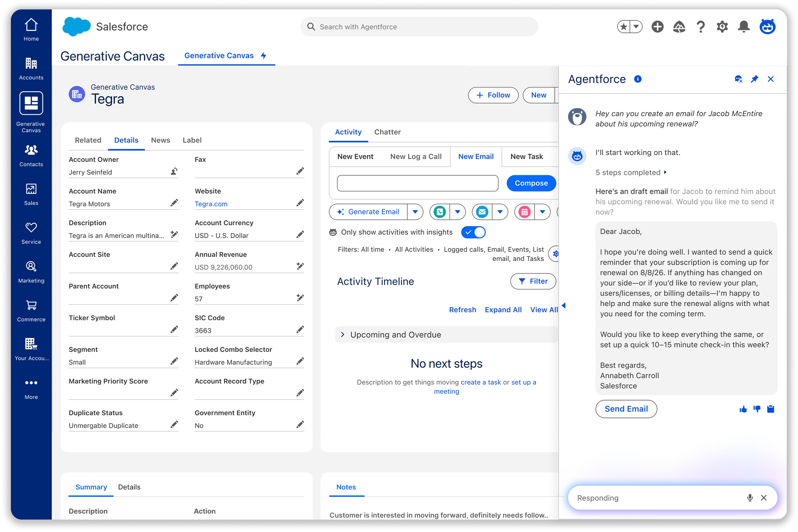Open the Agentforce avatar in header
This screenshot has height=532, width=798.
(x=768, y=26)
